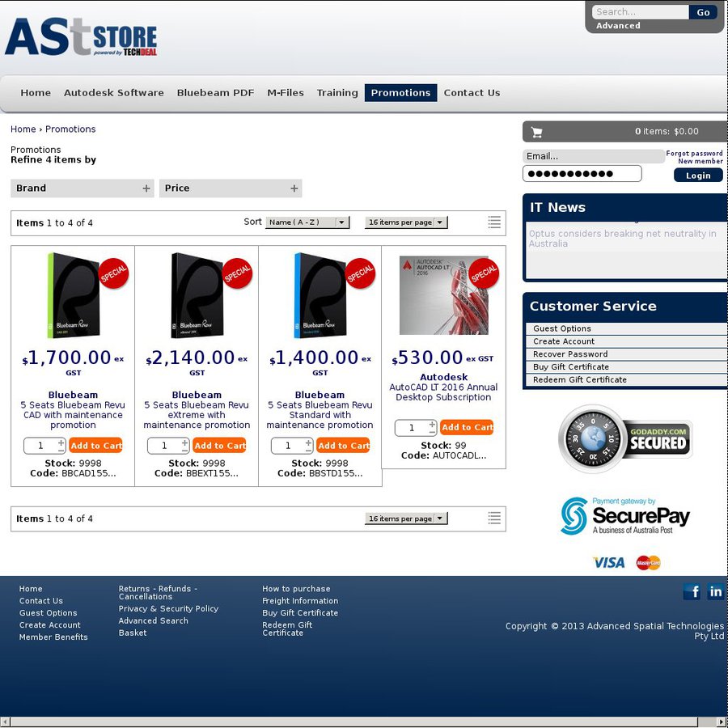Open Bluebeam Revu eXtreme product image
This screenshot has width=728, height=728.
click(197, 295)
